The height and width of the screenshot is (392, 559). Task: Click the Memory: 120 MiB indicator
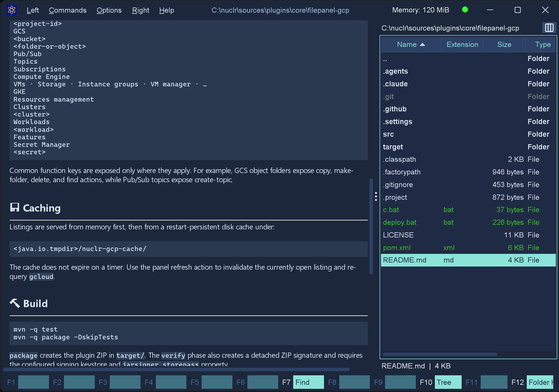click(x=420, y=10)
